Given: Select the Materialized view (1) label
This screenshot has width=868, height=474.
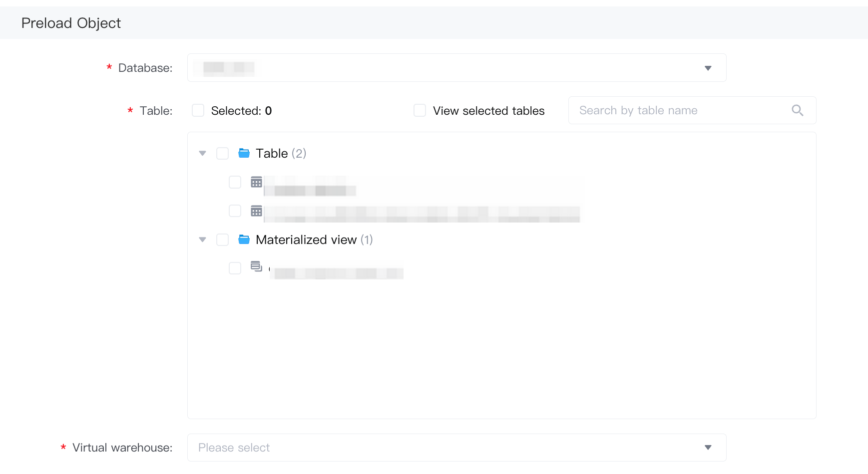Looking at the screenshot, I should [314, 239].
